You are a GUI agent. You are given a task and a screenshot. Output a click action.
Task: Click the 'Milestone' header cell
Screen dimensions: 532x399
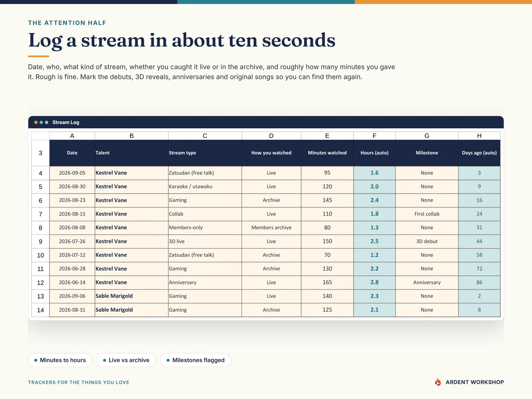click(427, 153)
